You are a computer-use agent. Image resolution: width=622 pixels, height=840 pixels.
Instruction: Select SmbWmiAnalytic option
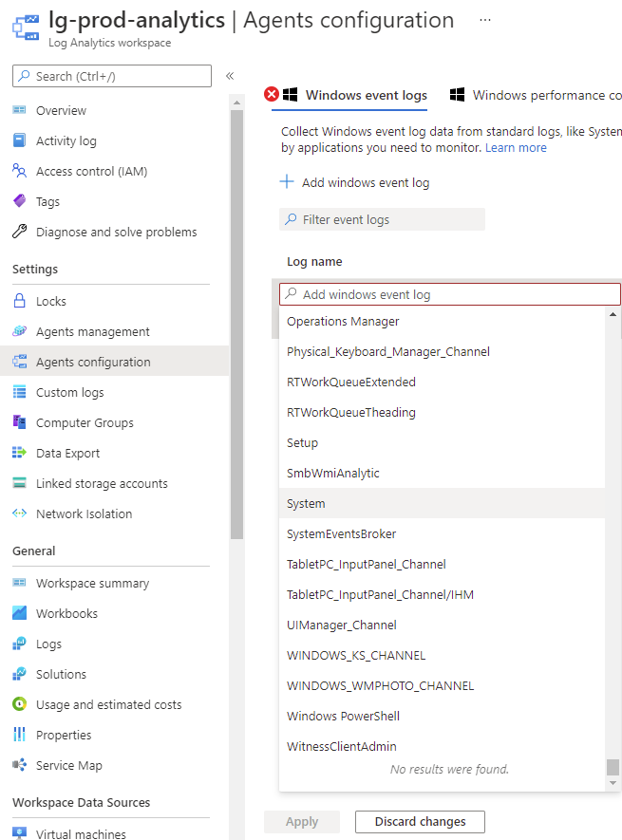442,473
